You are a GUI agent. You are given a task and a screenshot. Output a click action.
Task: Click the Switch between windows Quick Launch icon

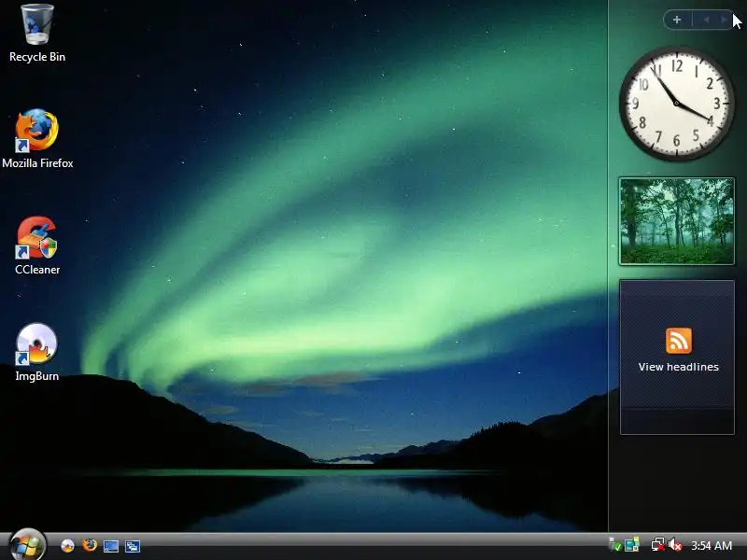pos(132,546)
